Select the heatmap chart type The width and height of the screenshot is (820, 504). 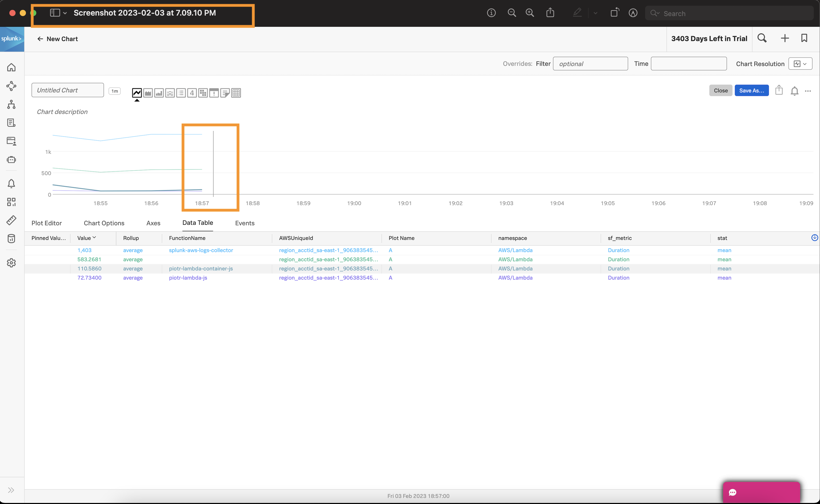(x=203, y=93)
